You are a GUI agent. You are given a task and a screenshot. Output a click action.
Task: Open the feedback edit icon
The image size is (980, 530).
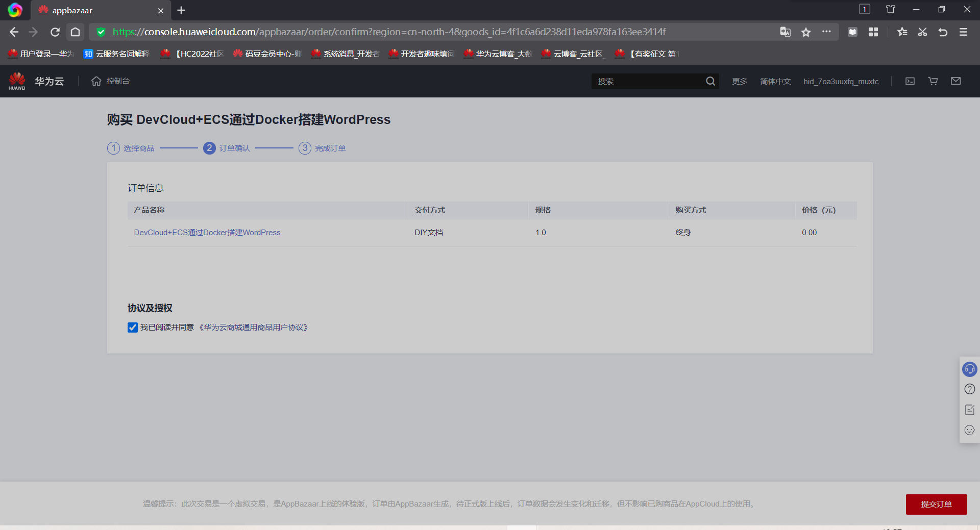coord(970,410)
